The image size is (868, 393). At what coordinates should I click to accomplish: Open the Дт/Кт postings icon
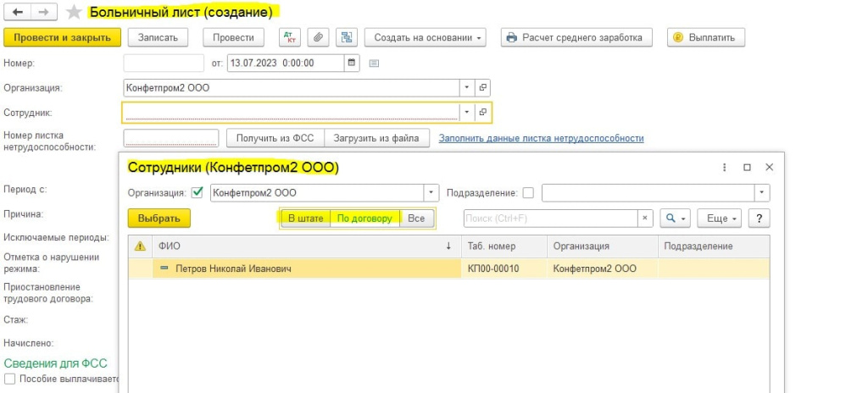tap(290, 37)
